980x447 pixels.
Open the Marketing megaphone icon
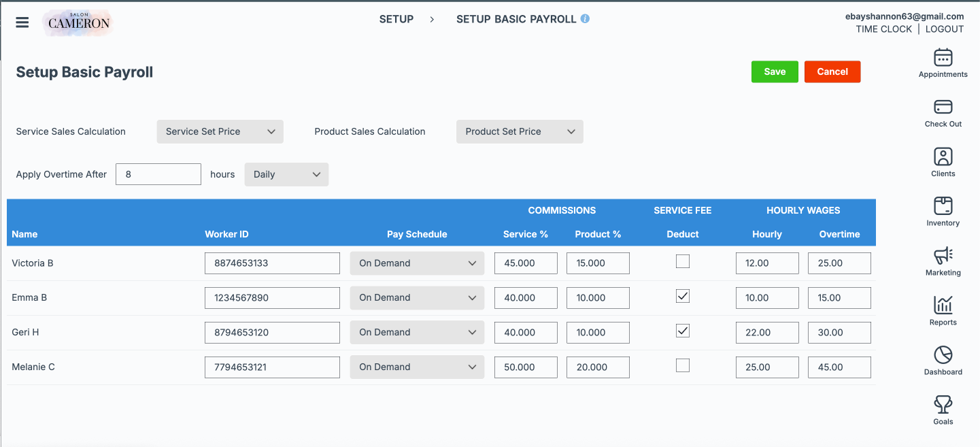coord(943,256)
